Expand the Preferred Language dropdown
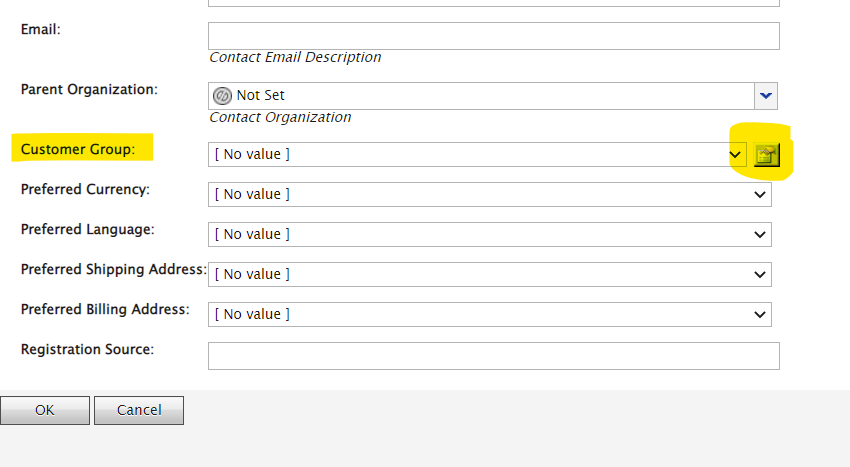Viewport: 850px width, 467px height. [x=760, y=235]
